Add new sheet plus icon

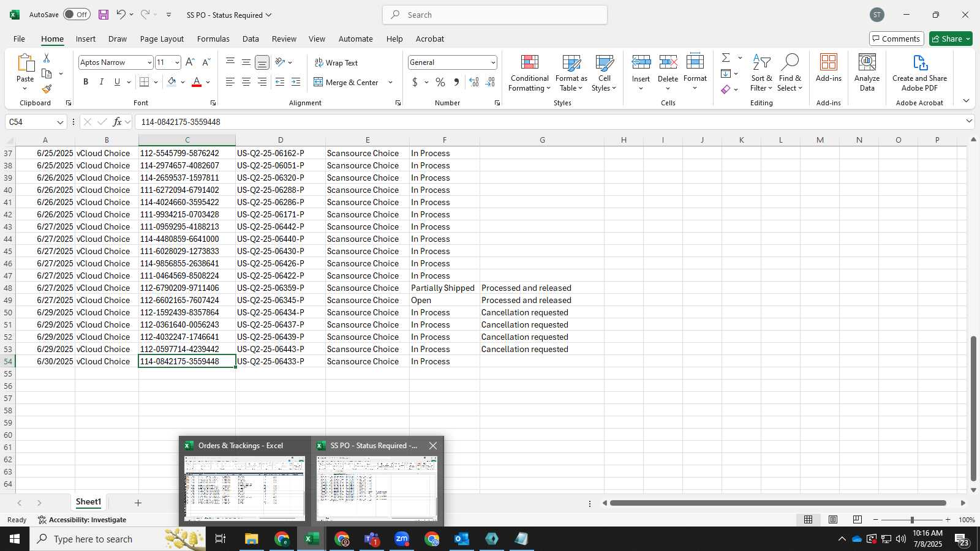[138, 503]
